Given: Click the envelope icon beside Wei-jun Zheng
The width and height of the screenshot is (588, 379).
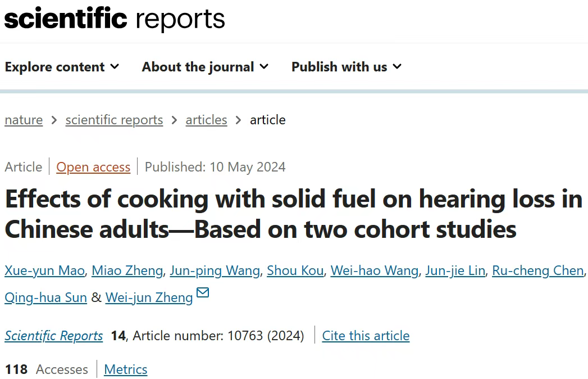Looking at the screenshot, I should tap(203, 292).
